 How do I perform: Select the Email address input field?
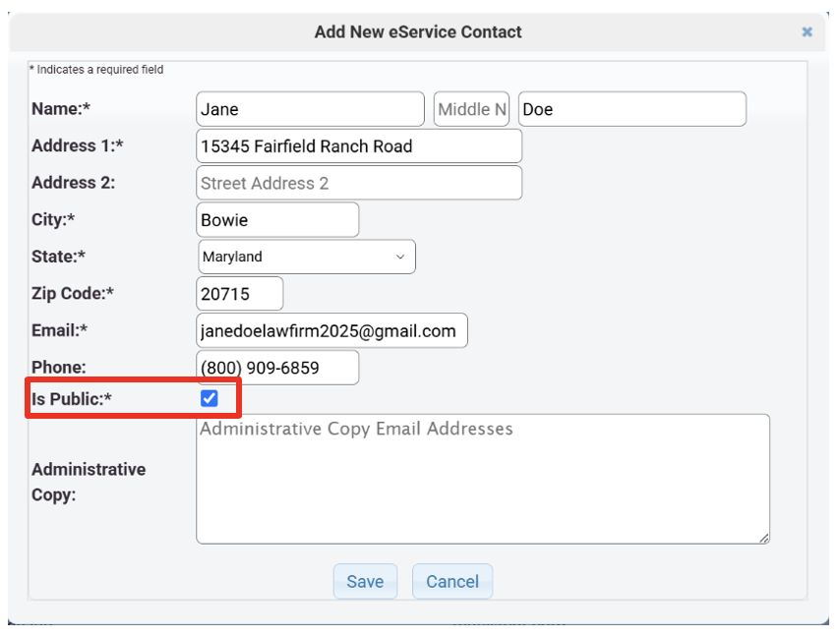pos(331,330)
